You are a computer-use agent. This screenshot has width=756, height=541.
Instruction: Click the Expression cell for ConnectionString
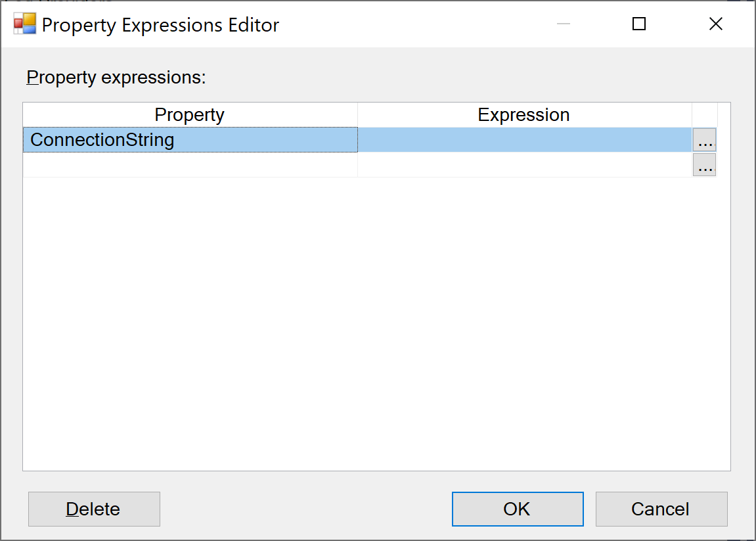point(523,139)
